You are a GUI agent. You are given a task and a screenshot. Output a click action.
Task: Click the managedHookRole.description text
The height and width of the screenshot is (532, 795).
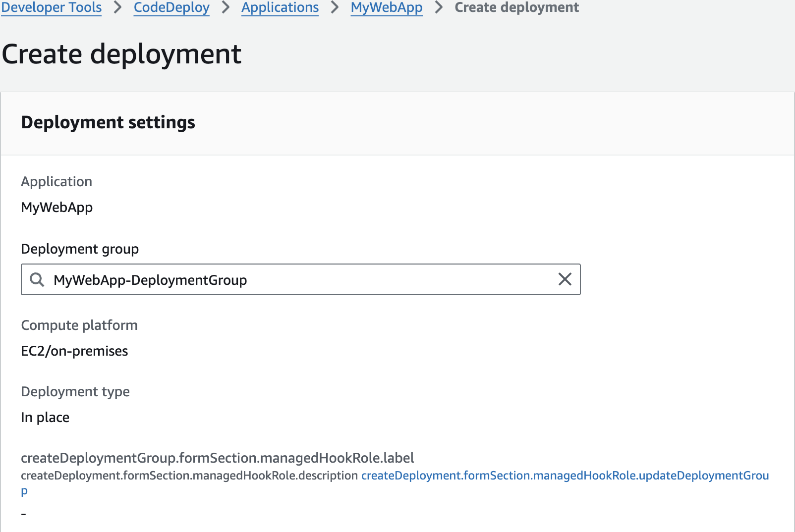[x=189, y=476]
